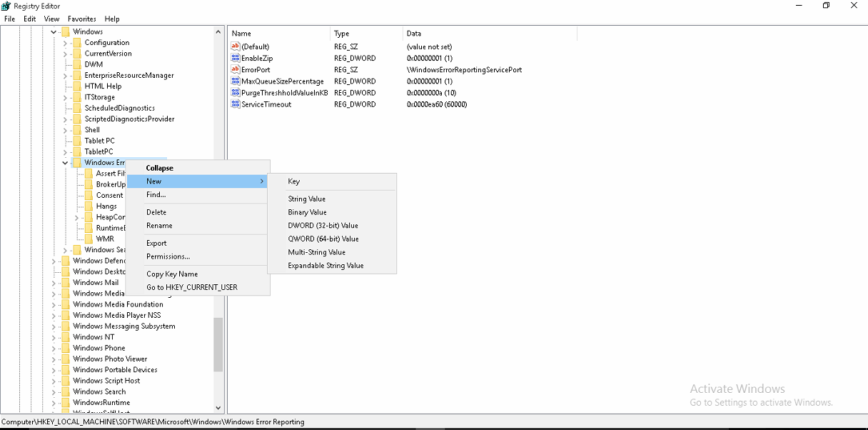The width and height of the screenshot is (868, 430).
Task: Click the tree pane scrollbar thumb
Action: 218,344
